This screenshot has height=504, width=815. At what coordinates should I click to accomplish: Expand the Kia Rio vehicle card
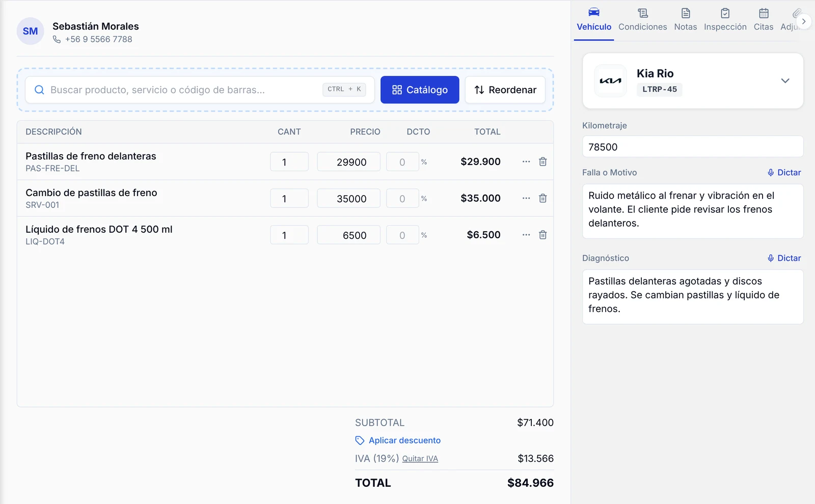coord(785,80)
